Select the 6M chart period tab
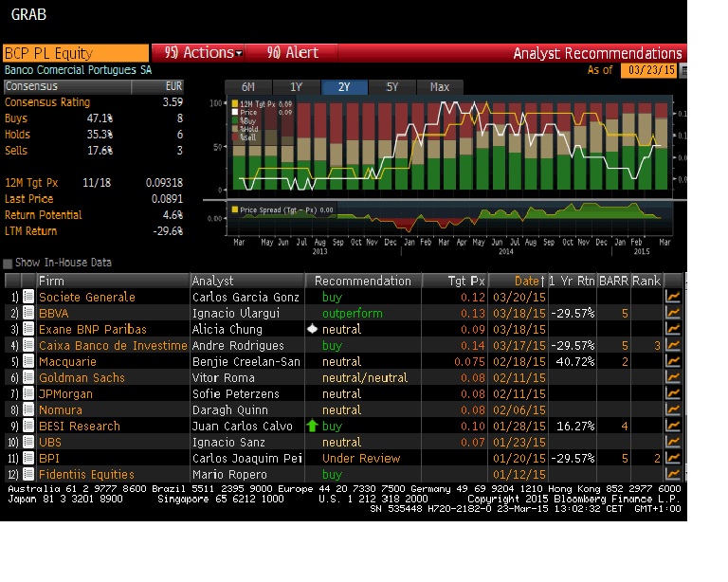Image resolution: width=728 pixels, height=582 pixels. 247,87
